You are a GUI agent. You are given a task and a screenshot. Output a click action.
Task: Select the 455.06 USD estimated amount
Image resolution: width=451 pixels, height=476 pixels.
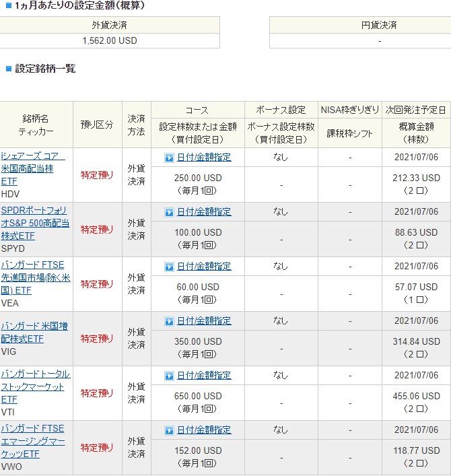(417, 396)
